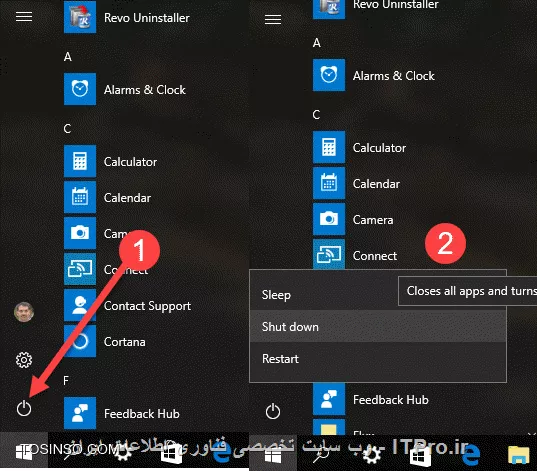Screen dimensions: 537x471
Task: Launch Alarms & Clock in left list
Action: (125, 89)
